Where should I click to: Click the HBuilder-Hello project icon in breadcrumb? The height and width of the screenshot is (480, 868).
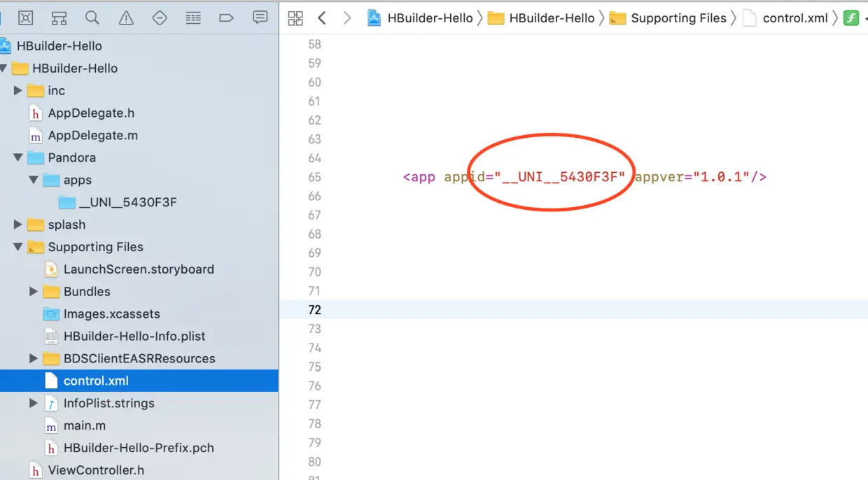coord(375,18)
